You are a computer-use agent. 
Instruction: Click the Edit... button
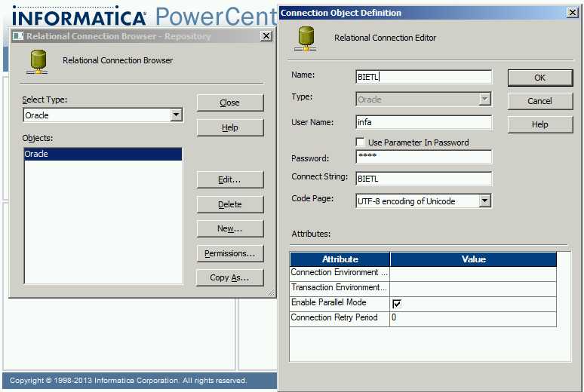point(230,179)
